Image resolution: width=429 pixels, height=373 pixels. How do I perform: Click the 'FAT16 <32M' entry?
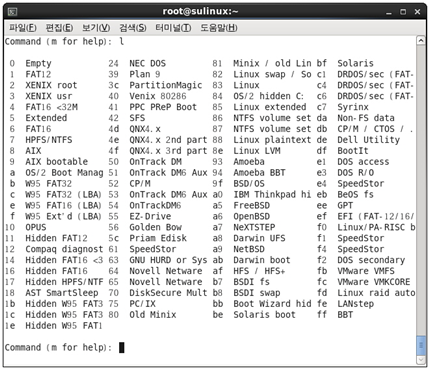(x=51, y=107)
